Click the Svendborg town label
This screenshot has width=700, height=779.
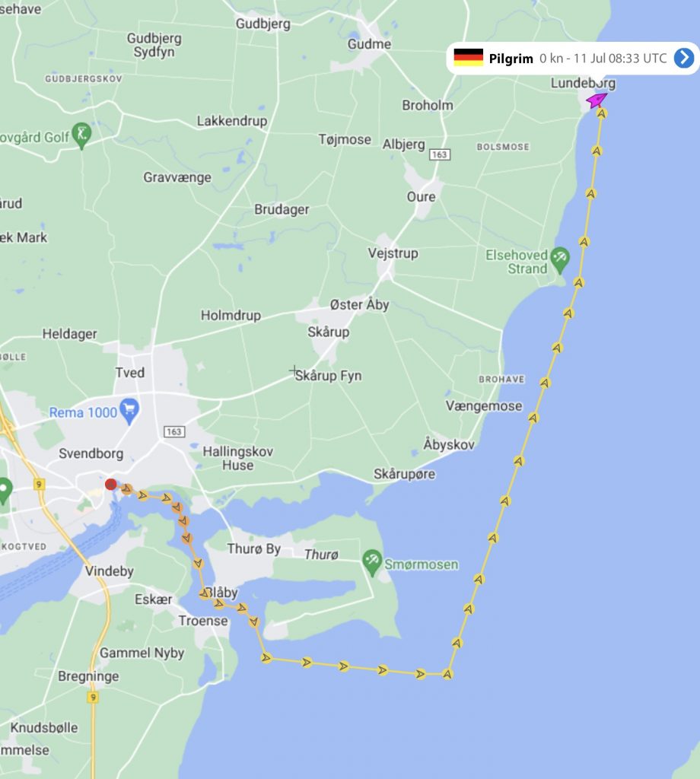tap(91, 453)
